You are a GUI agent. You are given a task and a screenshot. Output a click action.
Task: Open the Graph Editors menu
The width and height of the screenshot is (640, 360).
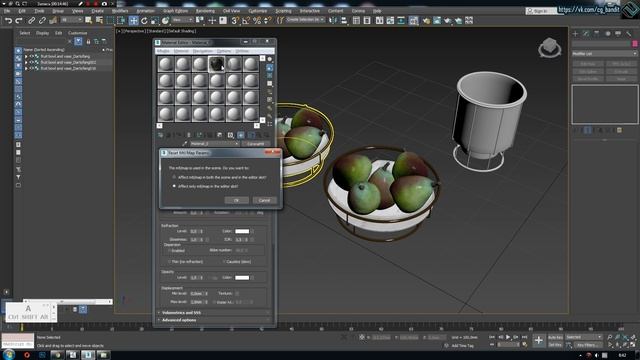click(x=176, y=11)
